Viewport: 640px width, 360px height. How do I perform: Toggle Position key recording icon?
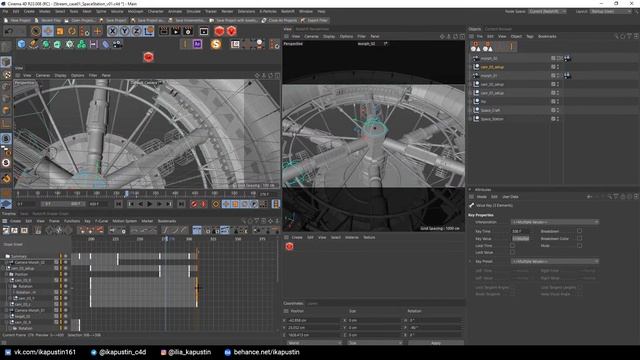click(226, 204)
